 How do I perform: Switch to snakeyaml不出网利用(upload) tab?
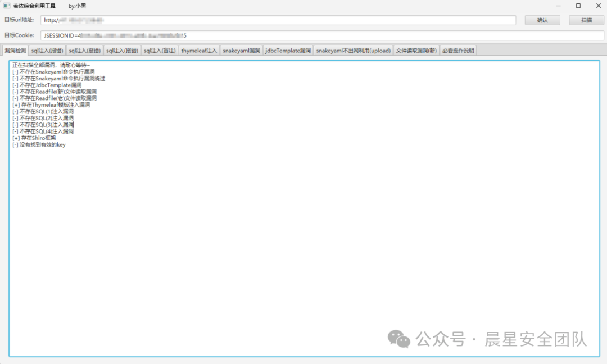tap(353, 51)
